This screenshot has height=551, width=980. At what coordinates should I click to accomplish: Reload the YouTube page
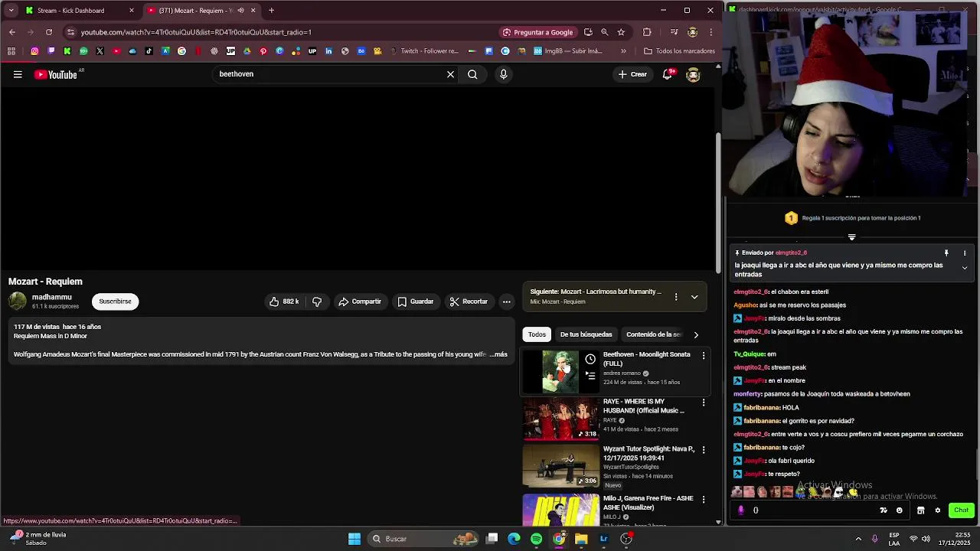coord(49,32)
